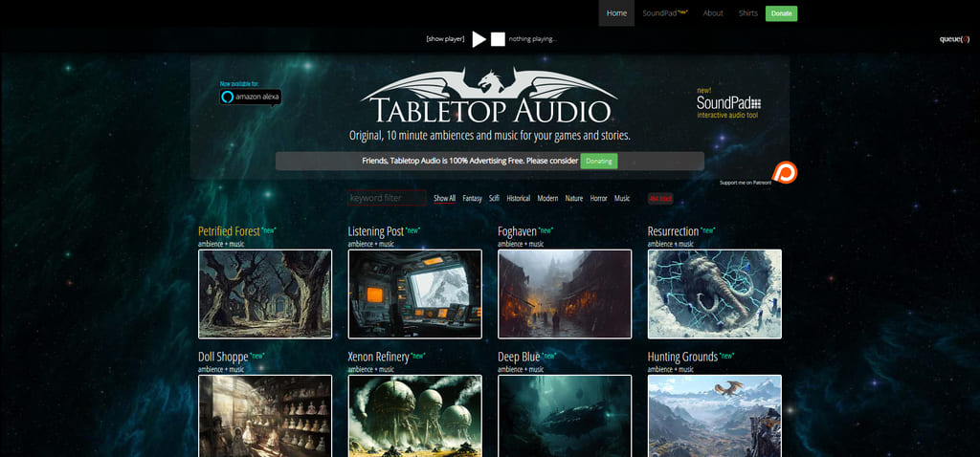Screen dimensions: 980x457
Task: Click the red total tracks count badge
Action: coord(660,199)
